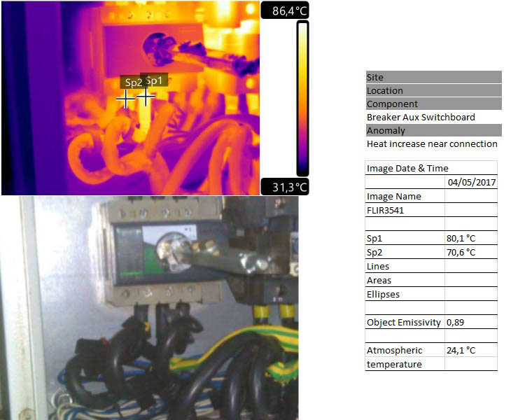525x420 pixels.
Task: Select the Sp1 label tag above the crosshair
Action: [x=155, y=80]
